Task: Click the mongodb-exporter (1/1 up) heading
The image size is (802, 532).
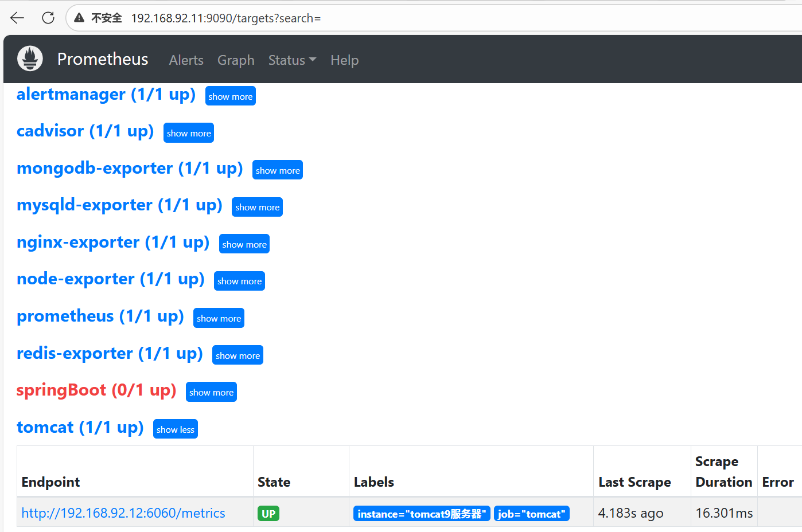Action: coord(130,169)
